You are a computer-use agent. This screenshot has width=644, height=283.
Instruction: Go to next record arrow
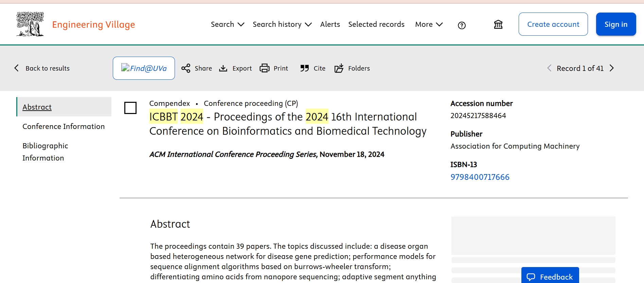pyautogui.click(x=612, y=68)
